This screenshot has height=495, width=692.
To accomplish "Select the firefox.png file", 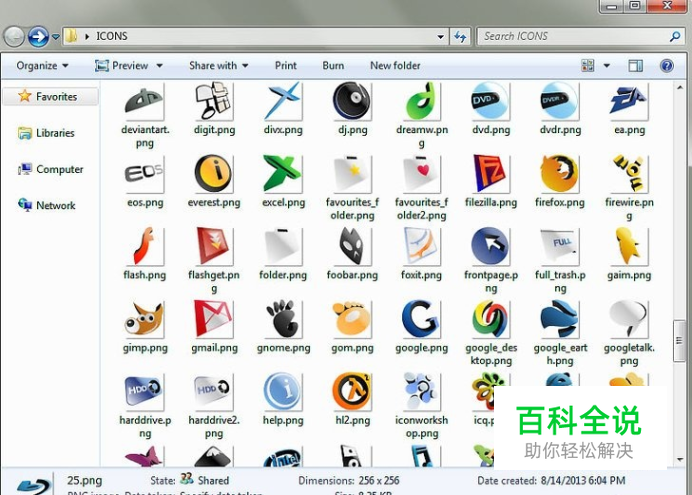I will (x=560, y=182).
